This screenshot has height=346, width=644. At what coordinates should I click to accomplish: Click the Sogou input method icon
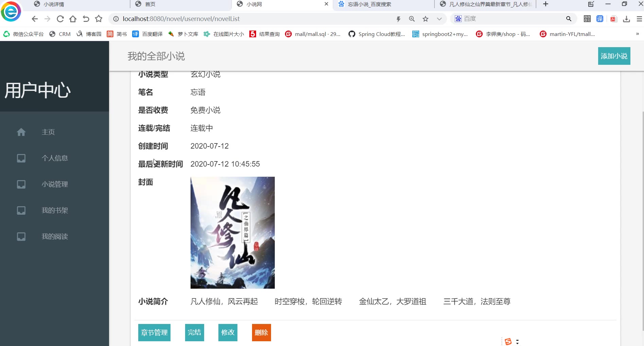pos(508,341)
